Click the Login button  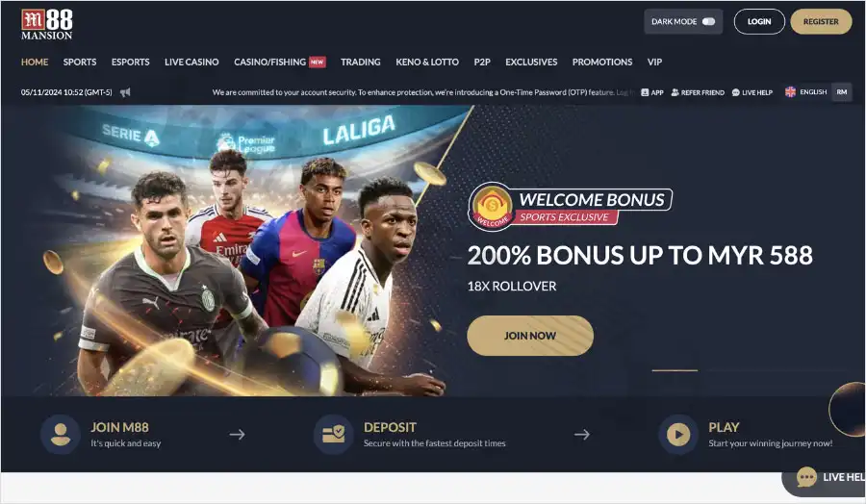click(759, 21)
